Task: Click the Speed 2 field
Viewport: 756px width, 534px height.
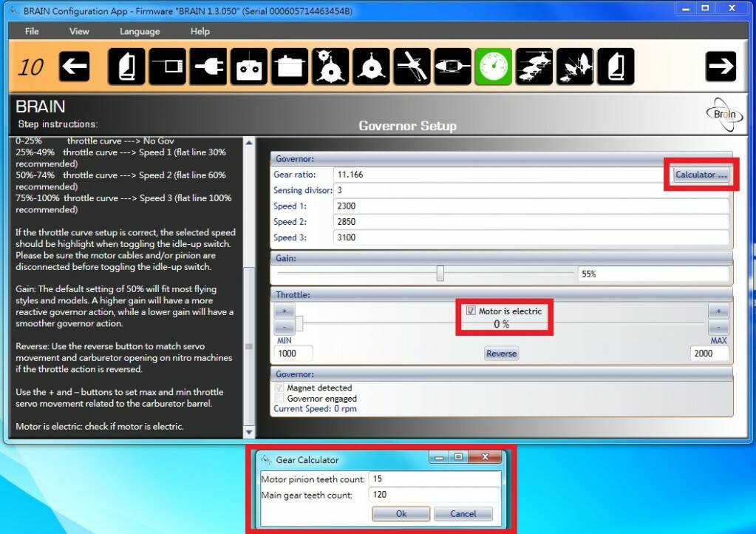Action: click(531, 222)
